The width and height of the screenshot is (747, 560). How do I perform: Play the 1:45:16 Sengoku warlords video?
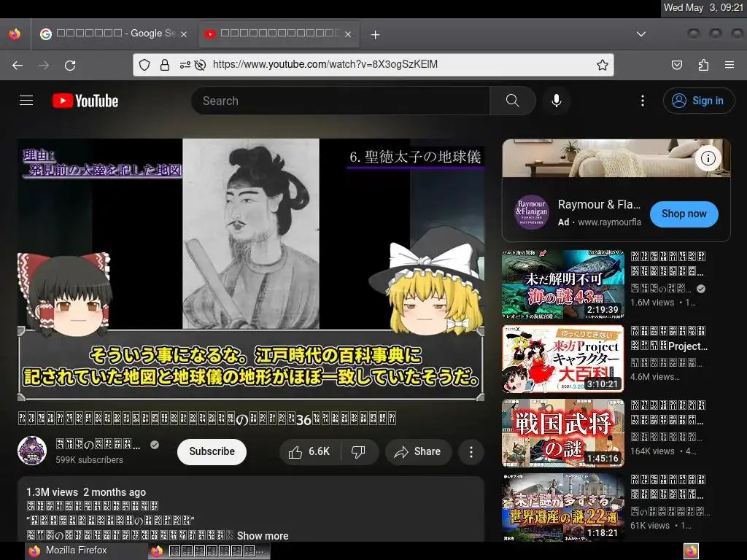[562, 433]
